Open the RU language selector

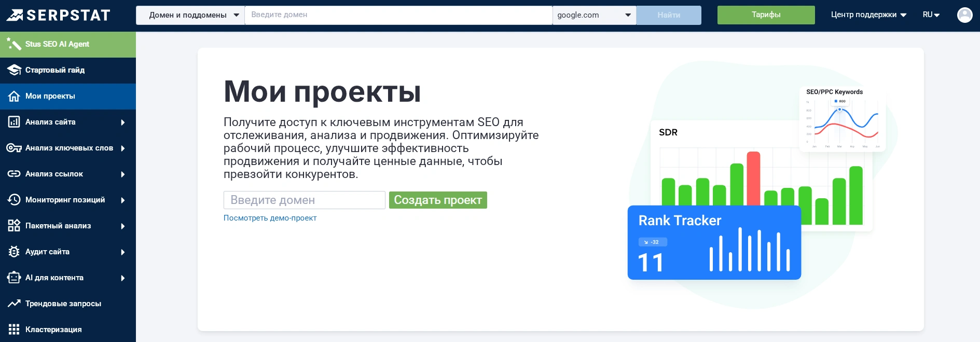(931, 15)
